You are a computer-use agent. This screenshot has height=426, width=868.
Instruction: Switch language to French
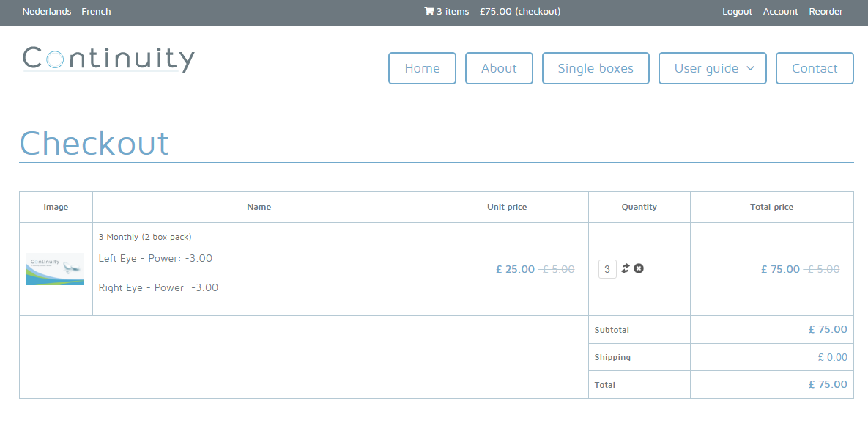point(97,12)
